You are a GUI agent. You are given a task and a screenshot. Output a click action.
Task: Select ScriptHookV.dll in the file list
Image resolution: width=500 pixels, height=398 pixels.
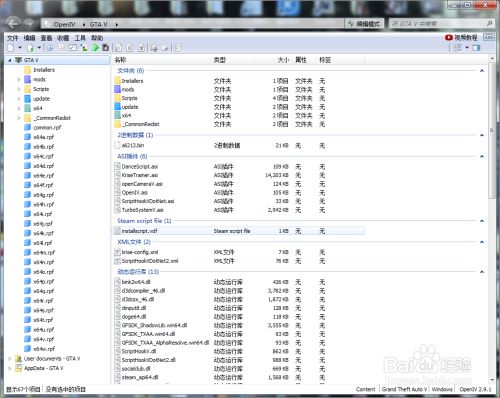(x=139, y=351)
